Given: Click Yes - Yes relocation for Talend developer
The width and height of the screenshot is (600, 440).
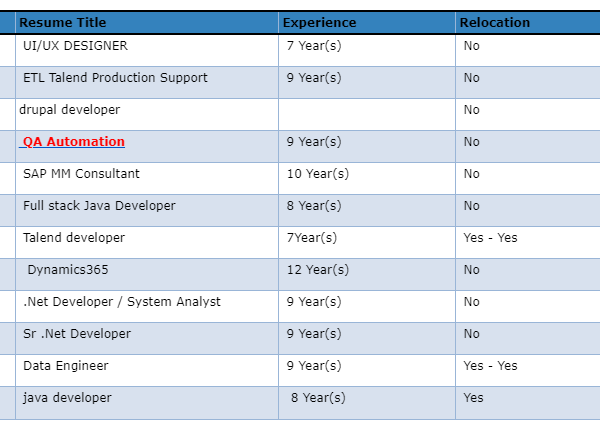Looking at the screenshot, I should point(490,238).
